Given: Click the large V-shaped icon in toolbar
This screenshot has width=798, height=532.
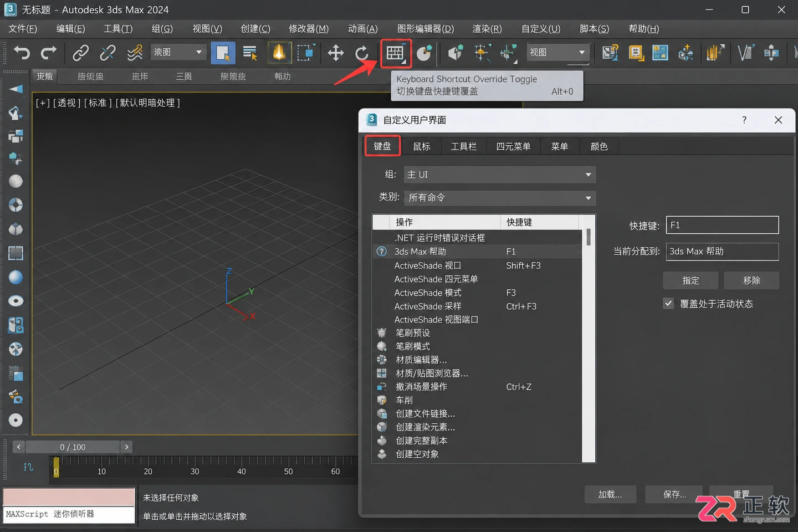Looking at the screenshot, I should 745,53.
